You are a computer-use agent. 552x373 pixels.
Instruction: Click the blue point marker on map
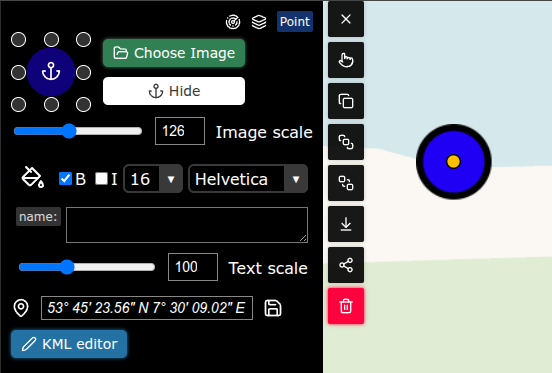coord(454,162)
